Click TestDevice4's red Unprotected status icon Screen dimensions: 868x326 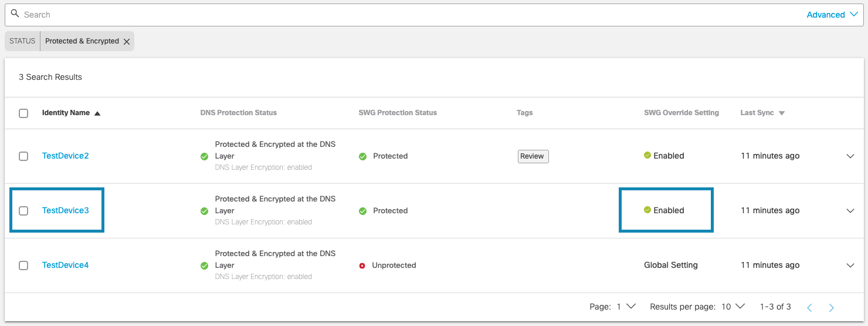point(362,265)
